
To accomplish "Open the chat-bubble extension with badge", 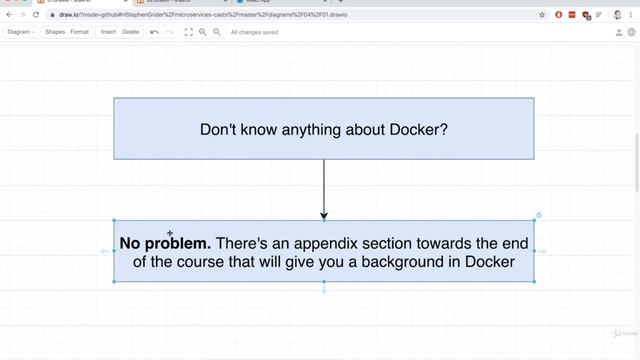I will pos(587,16).
